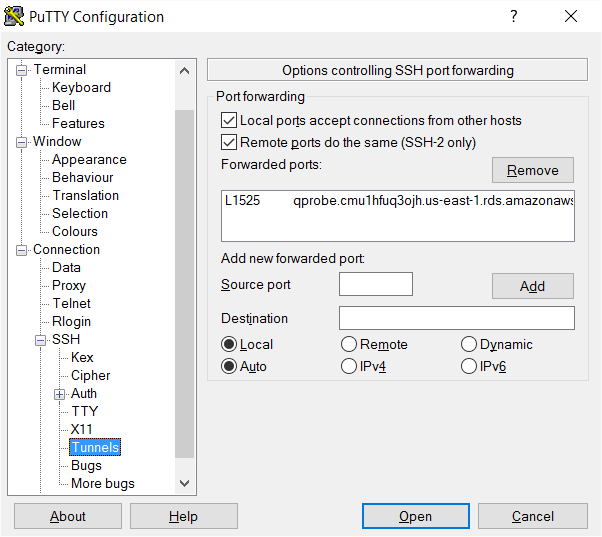The image size is (602, 537).
Task: Select the Remote radio button
Action: point(349,344)
